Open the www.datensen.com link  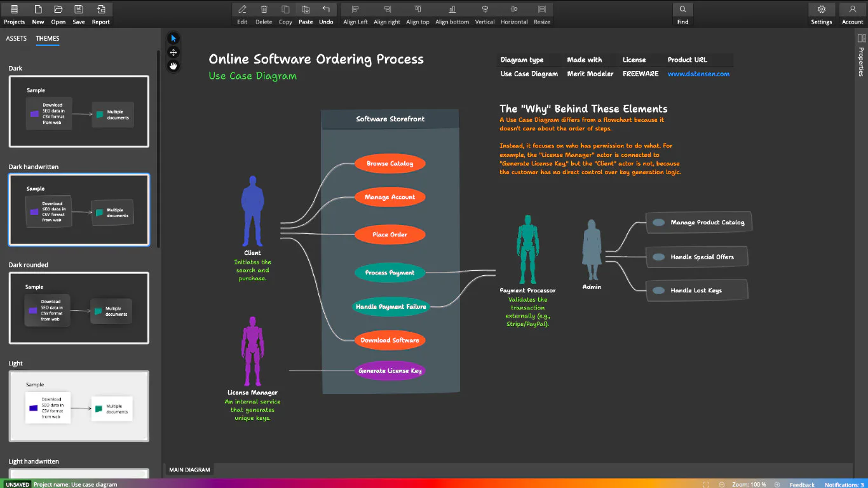(698, 74)
